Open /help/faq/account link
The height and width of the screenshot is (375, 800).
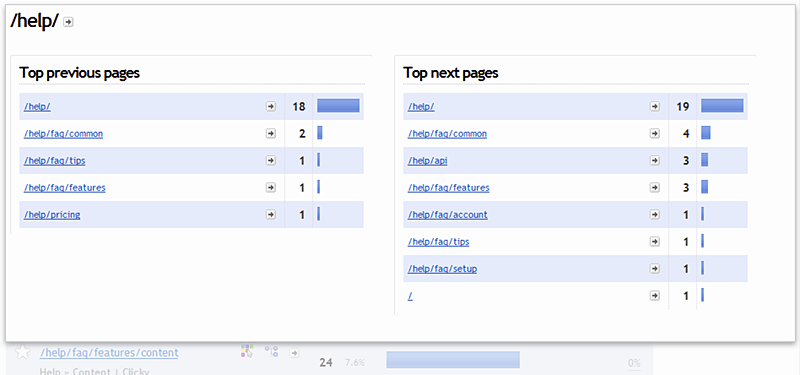[447, 215]
